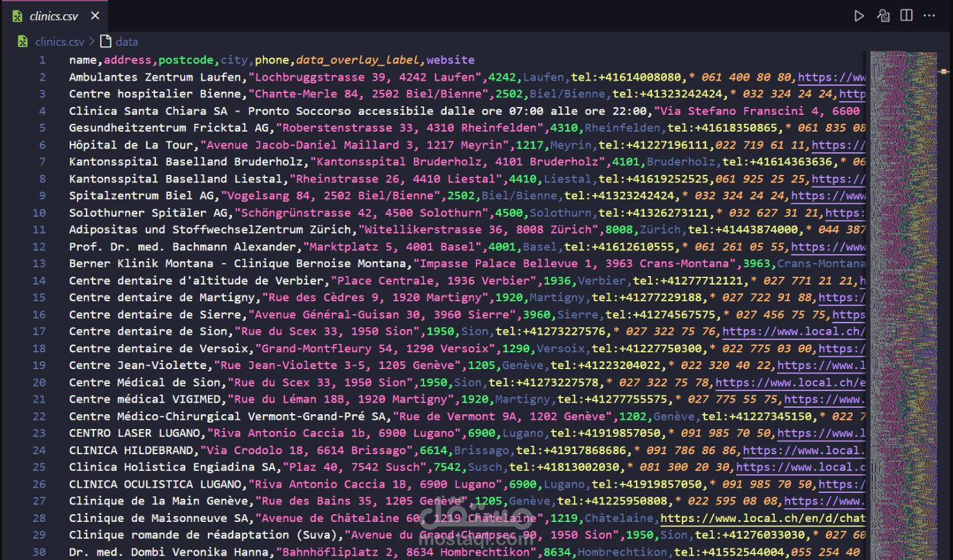Click 'Centre dentaire de Versoix' text
This screenshot has height=560, width=953.
(x=158, y=348)
